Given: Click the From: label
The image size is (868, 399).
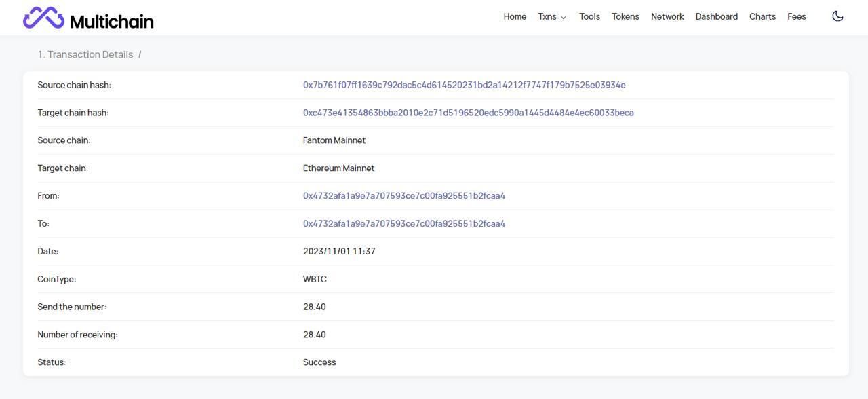Looking at the screenshot, I should point(48,195).
